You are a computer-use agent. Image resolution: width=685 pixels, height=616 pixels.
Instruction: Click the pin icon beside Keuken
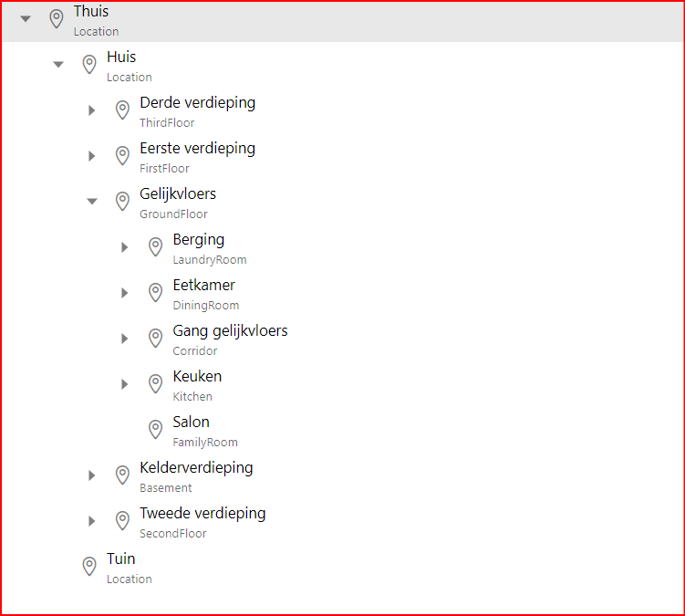[x=155, y=384]
